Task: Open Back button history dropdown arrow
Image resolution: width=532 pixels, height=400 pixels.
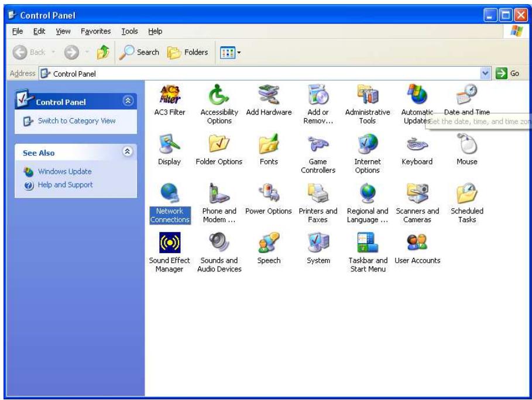Action: (53, 52)
